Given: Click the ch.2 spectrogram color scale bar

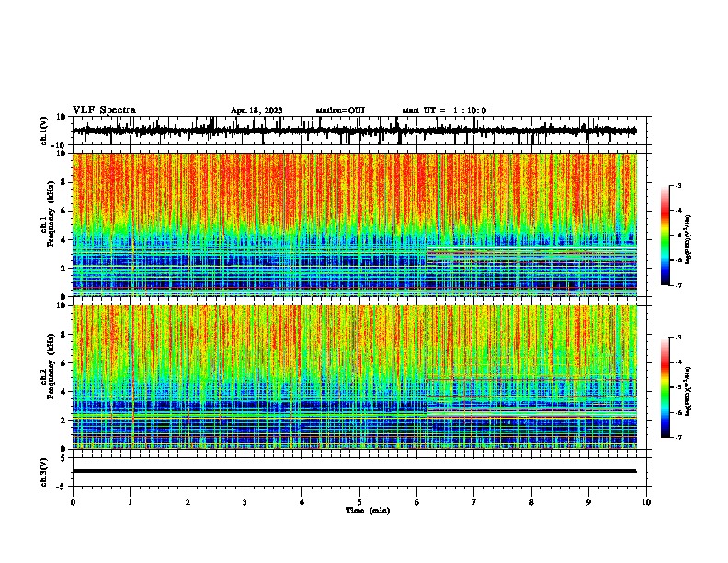Looking at the screenshot, I should point(665,387).
